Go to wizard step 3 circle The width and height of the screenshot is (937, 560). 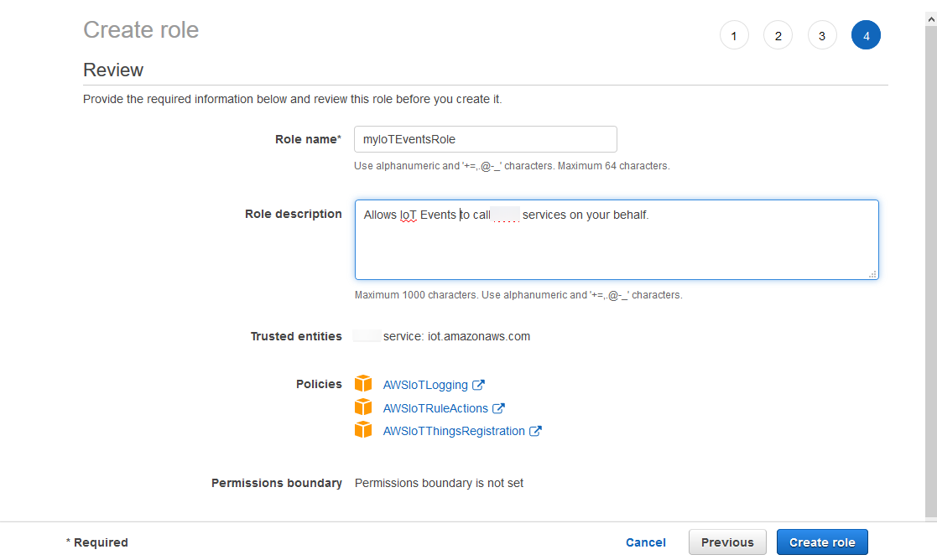[822, 35]
